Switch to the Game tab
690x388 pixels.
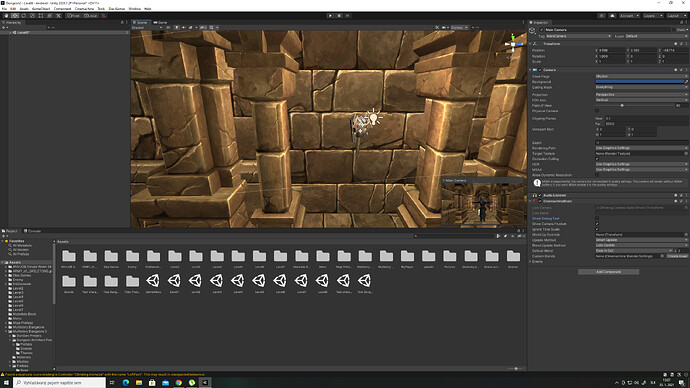tap(161, 22)
